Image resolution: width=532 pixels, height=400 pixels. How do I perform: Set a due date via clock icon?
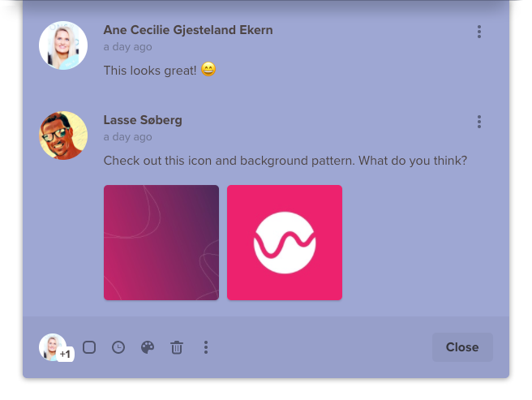(118, 347)
